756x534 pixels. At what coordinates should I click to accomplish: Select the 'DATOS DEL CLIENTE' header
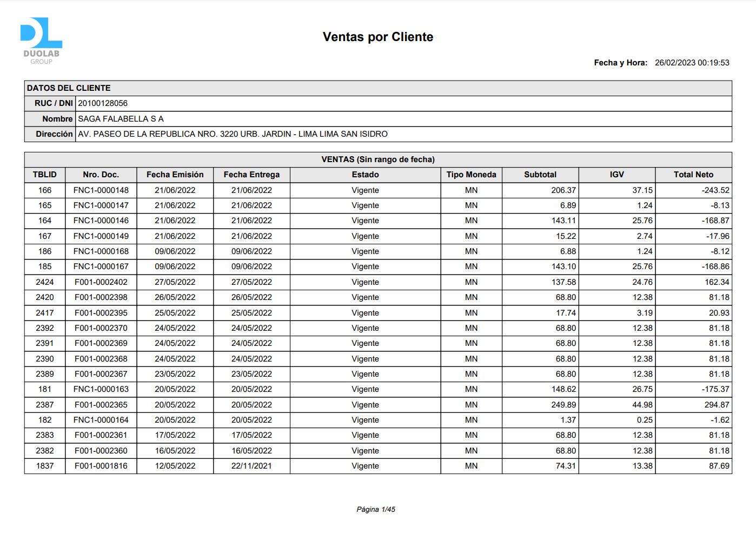click(69, 88)
